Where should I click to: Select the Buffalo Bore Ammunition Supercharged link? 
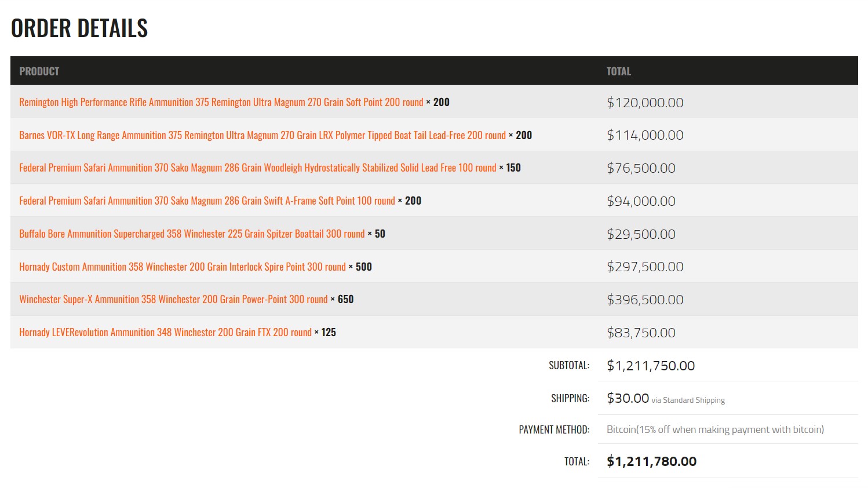(x=192, y=234)
